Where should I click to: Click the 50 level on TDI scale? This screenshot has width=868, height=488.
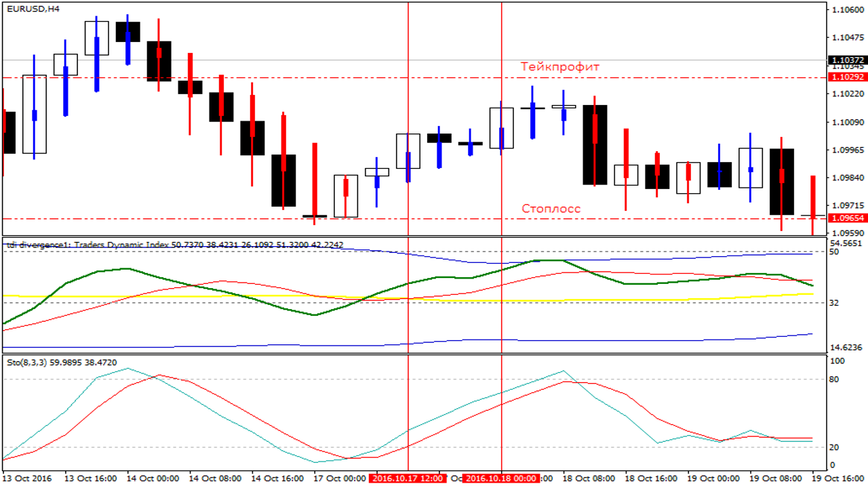pos(835,251)
